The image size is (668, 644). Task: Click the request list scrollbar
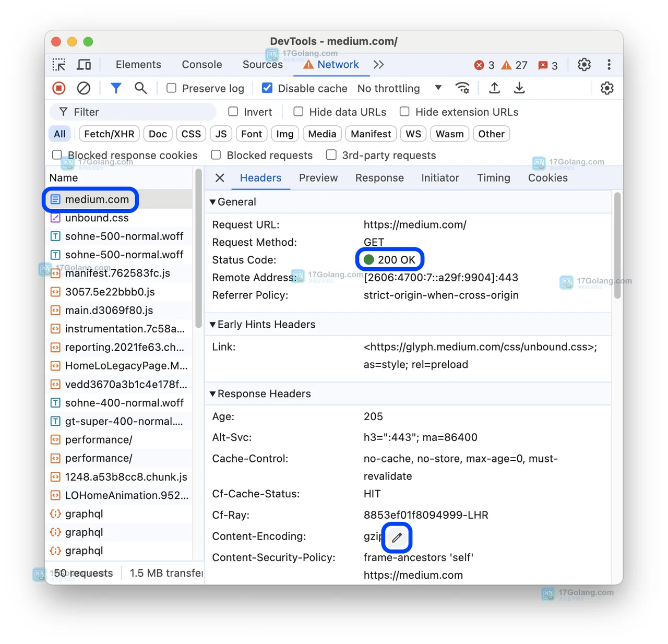click(198, 248)
